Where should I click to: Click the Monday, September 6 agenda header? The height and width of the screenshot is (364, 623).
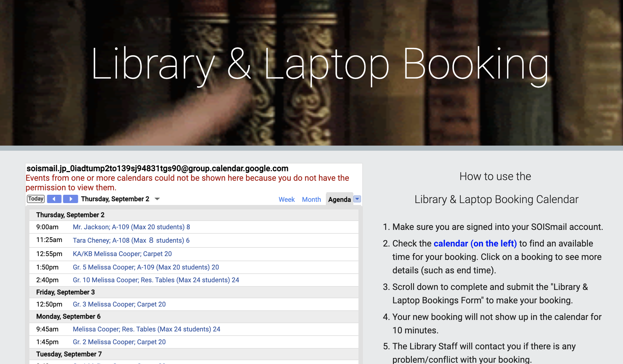tap(68, 316)
